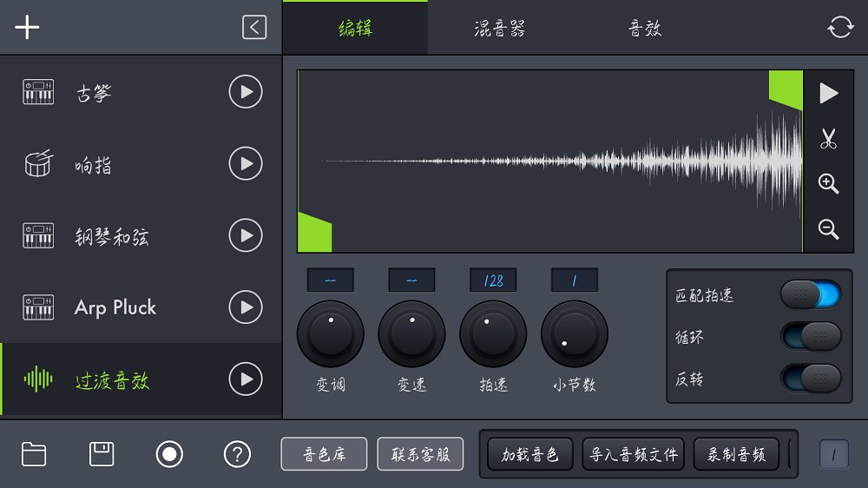Select the 古筝 keyboard instrument icon
Viewport: 868px width, 488px height.
click(x=38, y=92)
